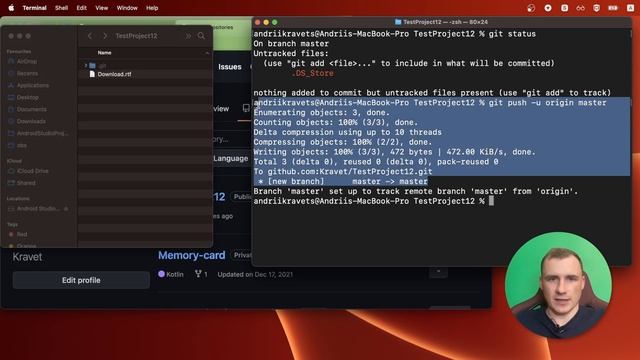Open the Window menu
Image resolution: width=640 pixels, height=360 pixels.
tap(127, 8)
